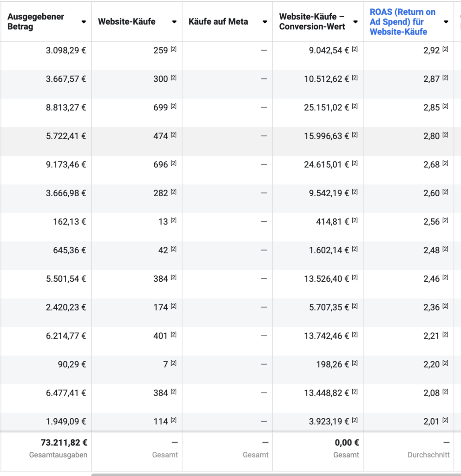Click the horizontal scrollbar at table bottom
The height and width of the screenshot is (476, 461).
[276, 475]
